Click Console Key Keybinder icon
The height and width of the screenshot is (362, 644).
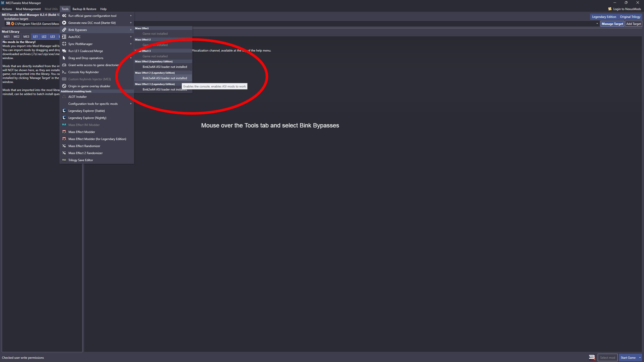64,72
